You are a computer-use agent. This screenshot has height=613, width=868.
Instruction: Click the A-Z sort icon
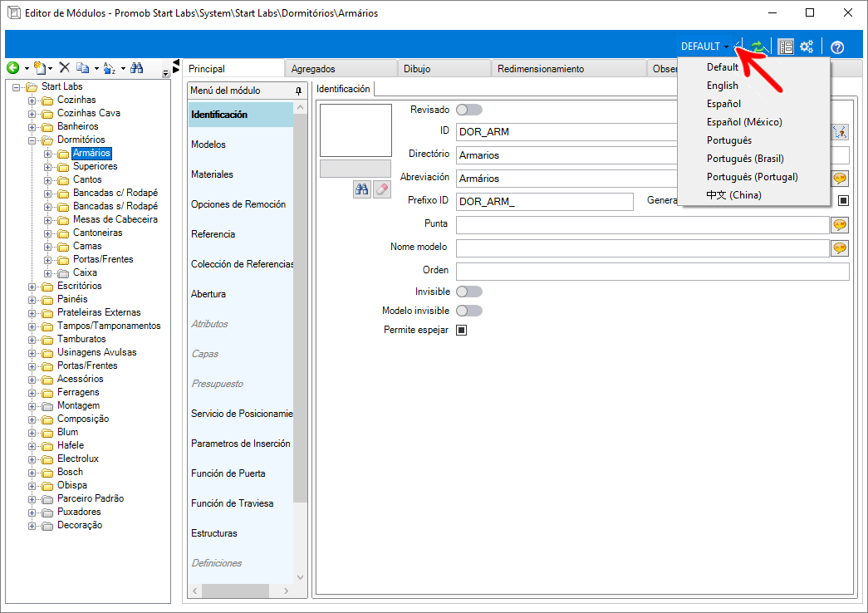(110, 68)
